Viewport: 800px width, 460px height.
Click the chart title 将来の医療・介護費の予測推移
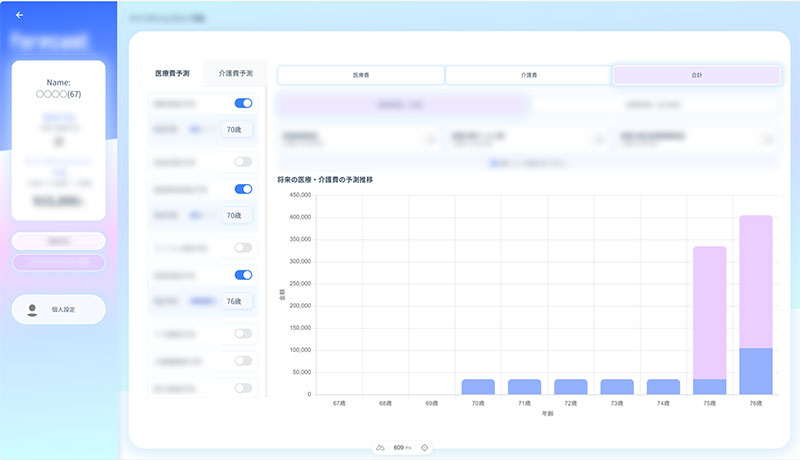[325, 180]
